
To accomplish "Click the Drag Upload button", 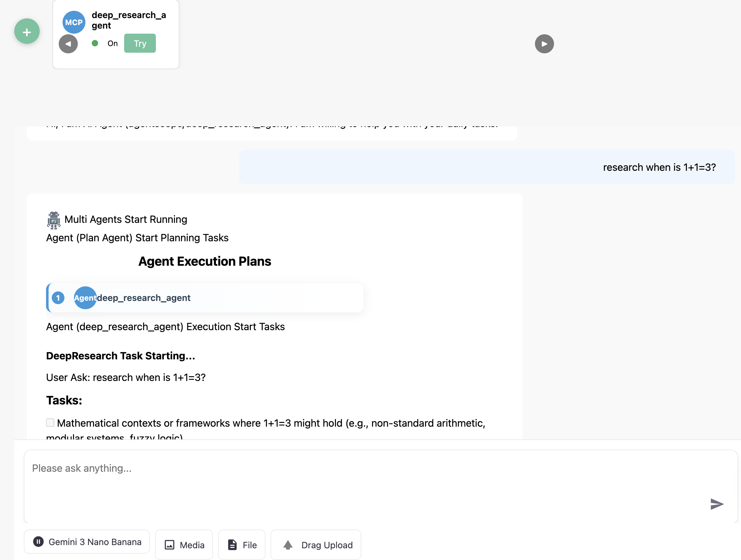I will (x=316, y=545).
